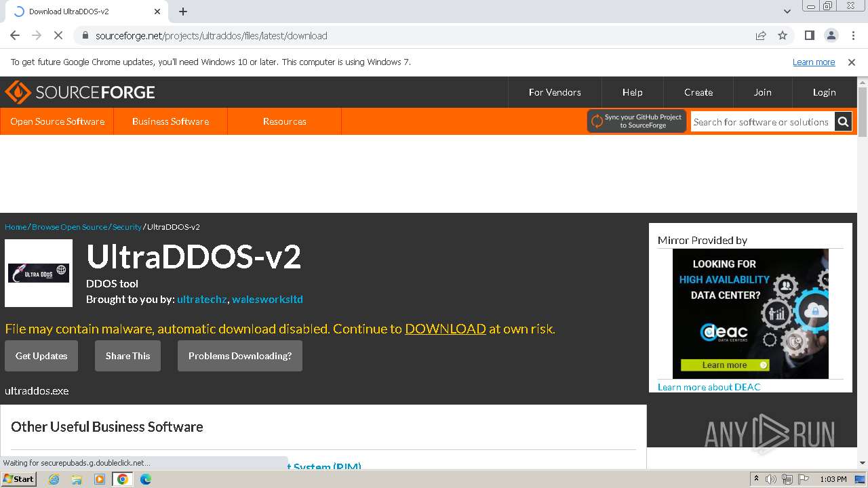
Task: Open the Help menu
Action: click(632, 92)
